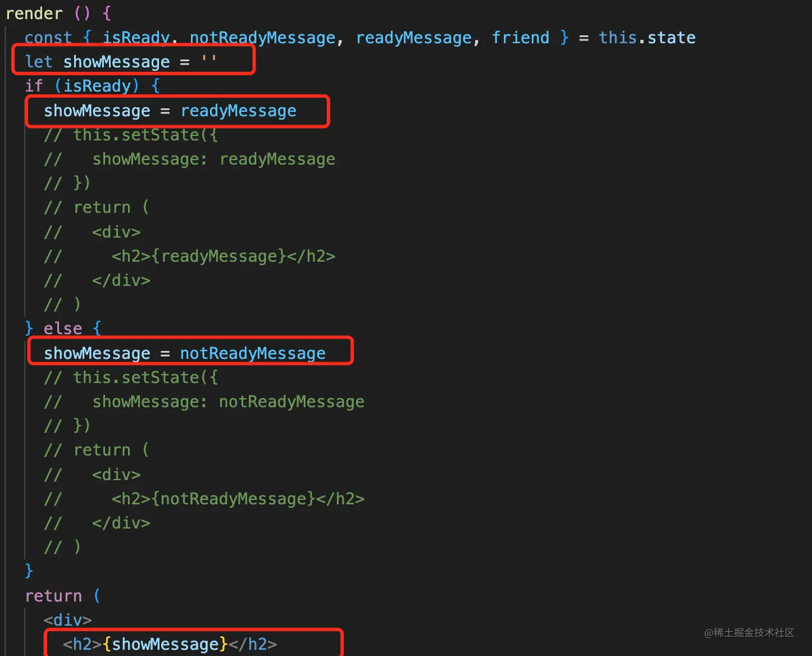
Task: Click 'friend' in the const destructuring line
Action: [521, 38]
